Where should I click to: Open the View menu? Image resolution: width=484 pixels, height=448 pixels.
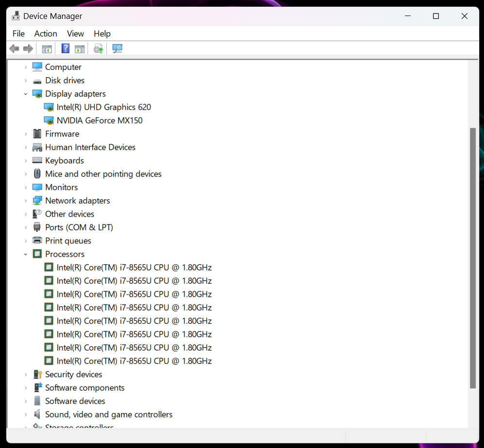(75, 34)
